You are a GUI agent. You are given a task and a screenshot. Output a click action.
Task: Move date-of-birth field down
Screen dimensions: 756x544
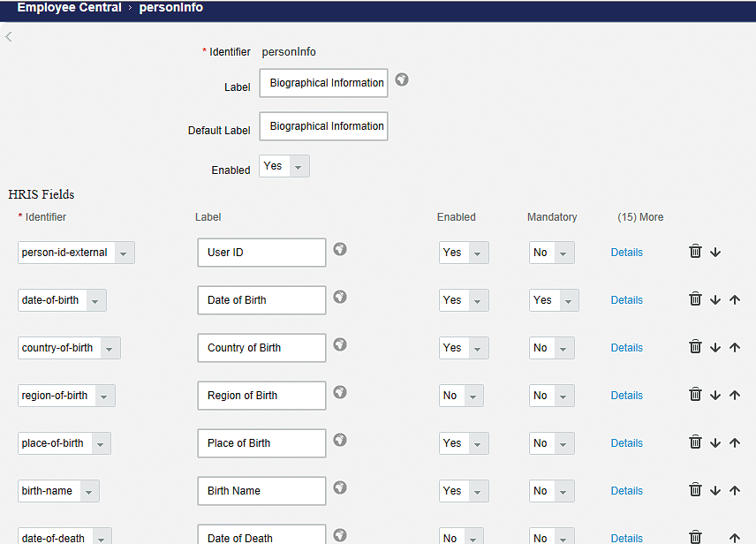point(715,299)
